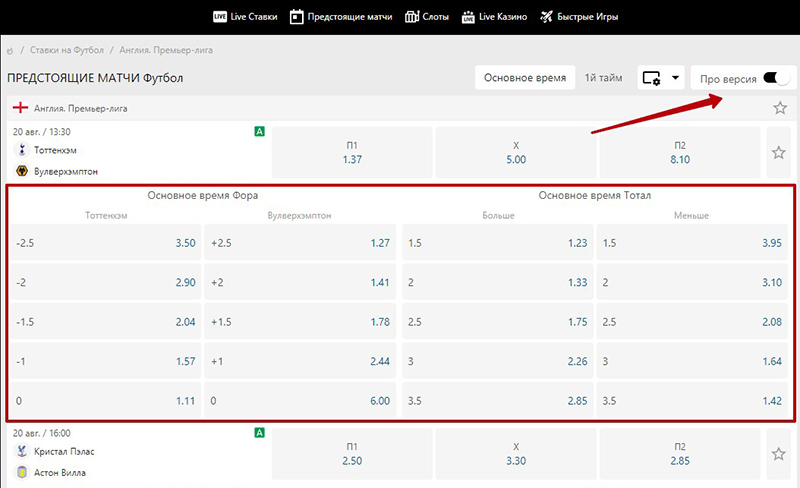The image size is (800, 488).
Task: Bet on draw X at 3.30
Action: [x=516, y=454]
